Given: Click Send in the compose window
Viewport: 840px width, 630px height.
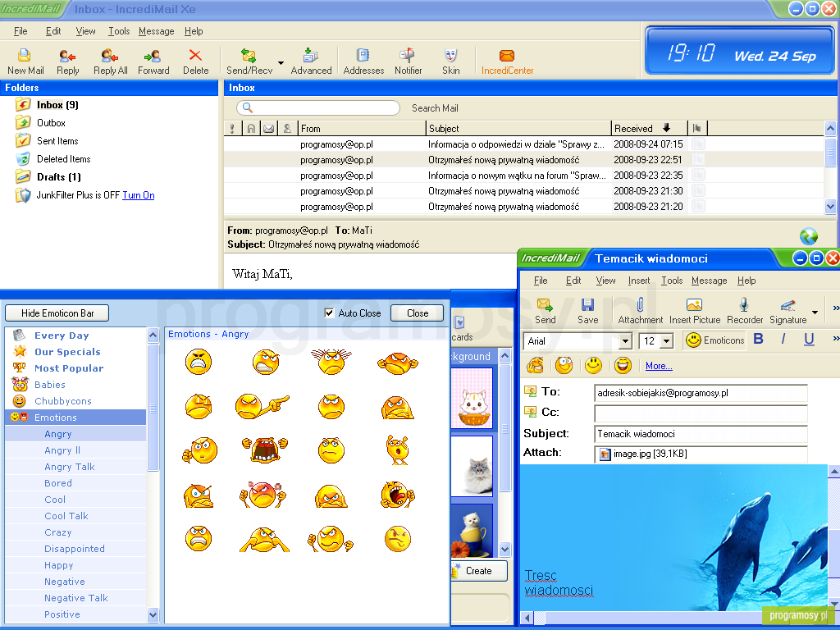Looking at the screenshot, I should point(545,311).
